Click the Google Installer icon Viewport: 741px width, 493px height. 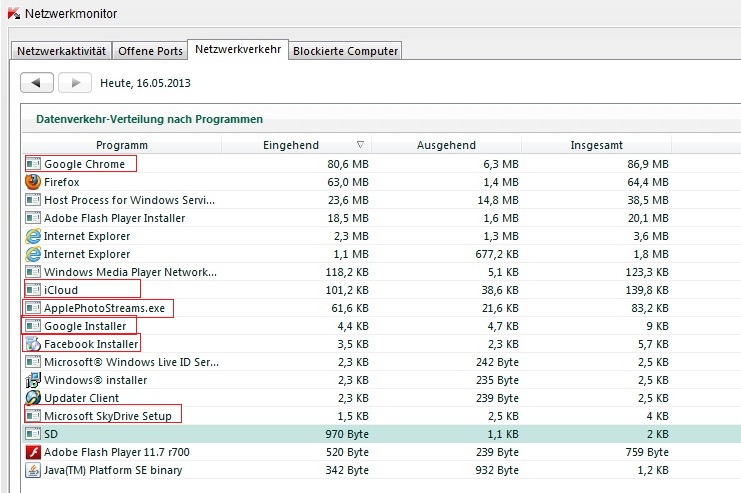(33, 326)
